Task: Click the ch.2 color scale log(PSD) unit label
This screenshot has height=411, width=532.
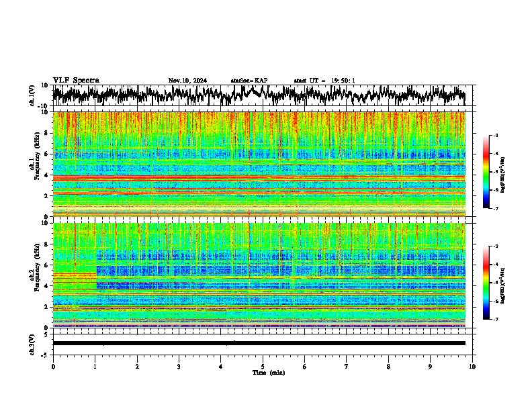Action: 503,285
